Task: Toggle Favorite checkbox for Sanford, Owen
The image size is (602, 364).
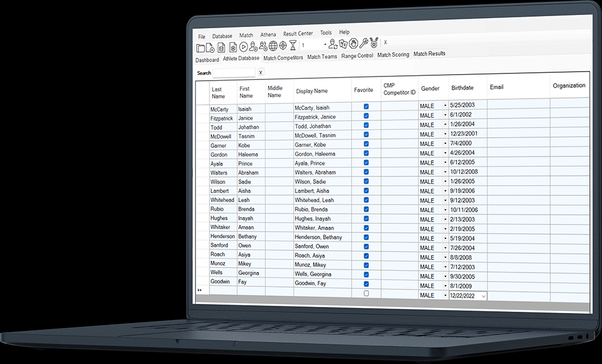Action: [x=366, y=247]
